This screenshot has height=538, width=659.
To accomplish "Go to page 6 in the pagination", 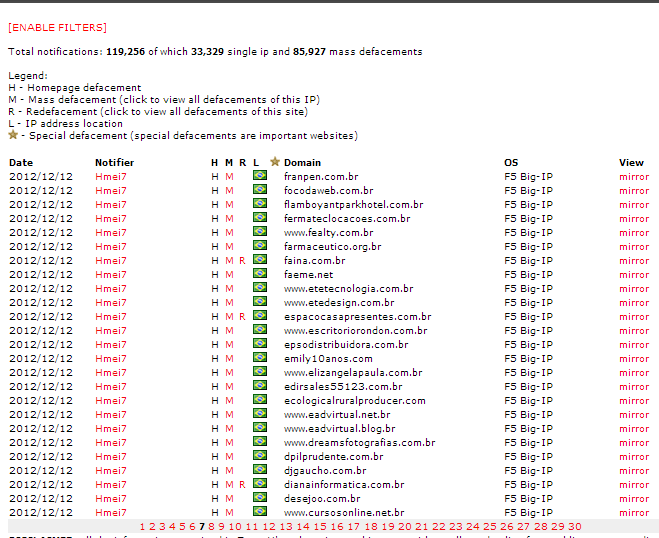I will pyautogui.click(x=192, y=527).
